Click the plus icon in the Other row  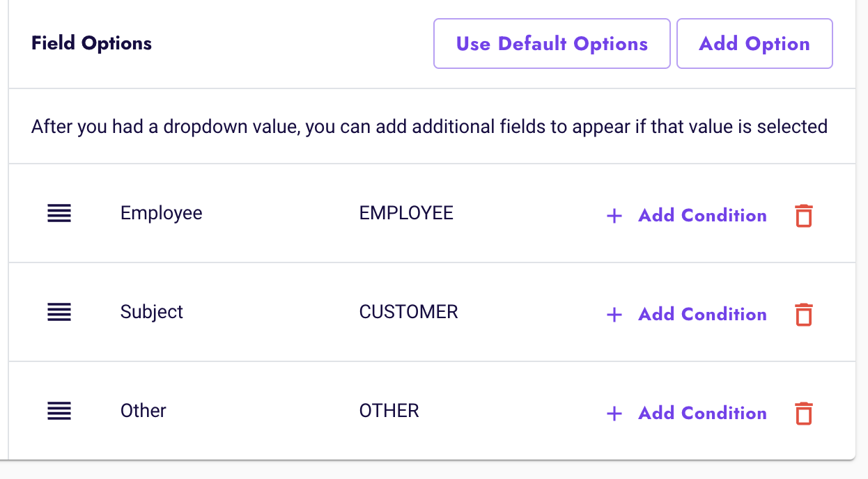[614, 414]
